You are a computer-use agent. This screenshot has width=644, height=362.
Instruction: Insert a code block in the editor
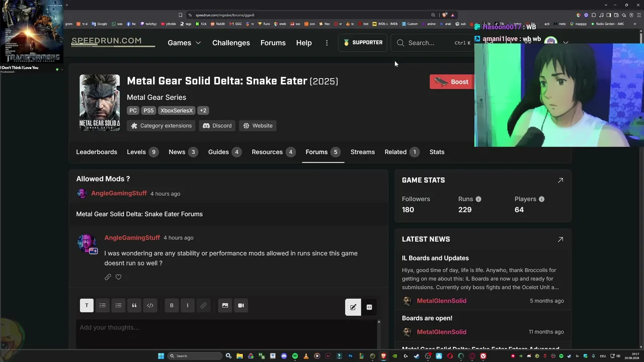coord(150,305)
